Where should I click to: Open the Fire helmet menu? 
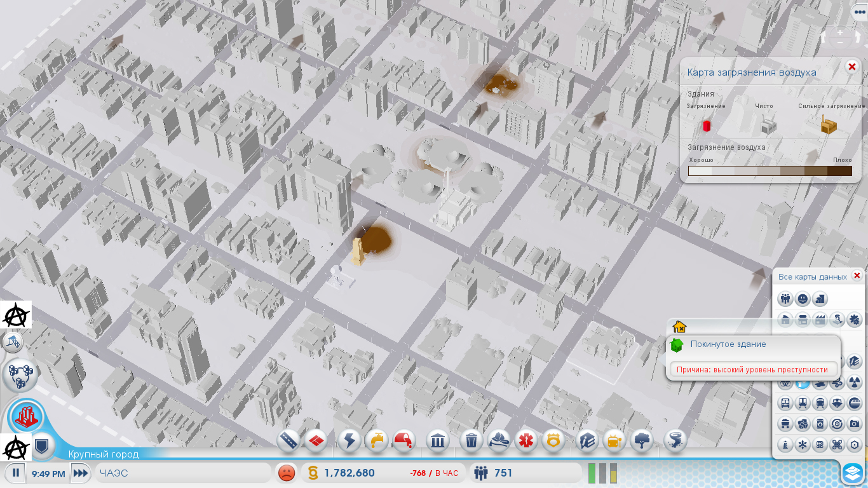pos(499,440)
